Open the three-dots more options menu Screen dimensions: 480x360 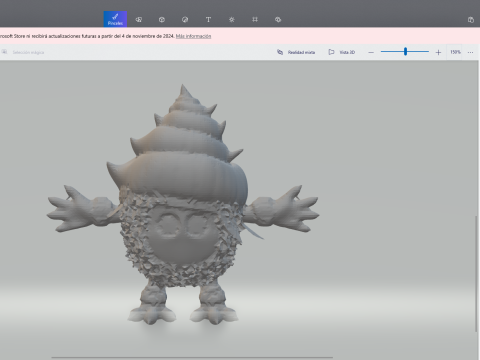click(470, 52)
